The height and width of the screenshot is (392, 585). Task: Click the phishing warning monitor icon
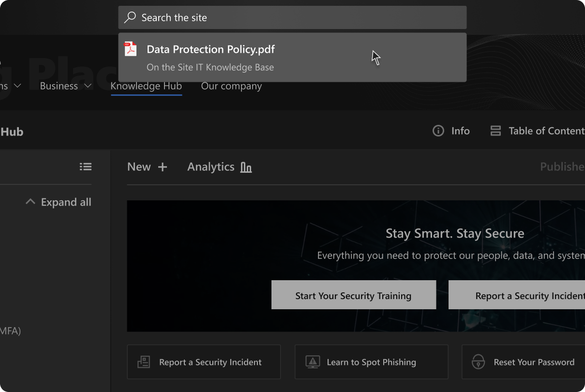(313, 362)
